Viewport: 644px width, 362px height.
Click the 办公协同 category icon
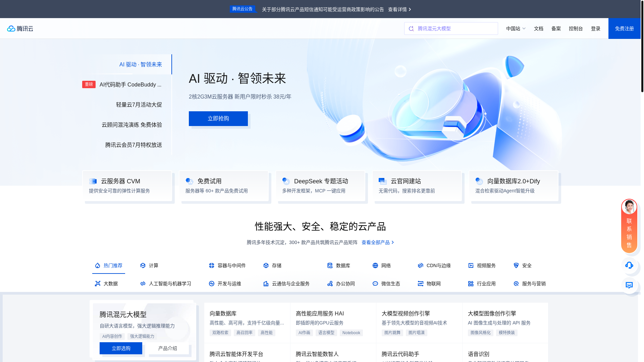pyautogui.click(x=330, y=284)
